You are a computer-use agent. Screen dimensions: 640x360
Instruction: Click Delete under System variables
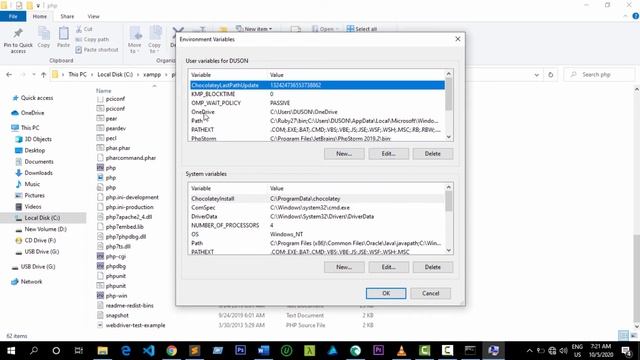(433, 267)
